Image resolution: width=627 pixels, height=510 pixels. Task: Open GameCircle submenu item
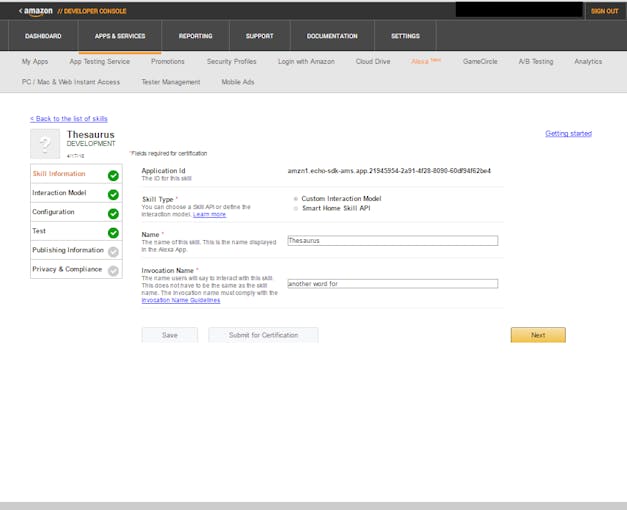click(x=480, y=62)
